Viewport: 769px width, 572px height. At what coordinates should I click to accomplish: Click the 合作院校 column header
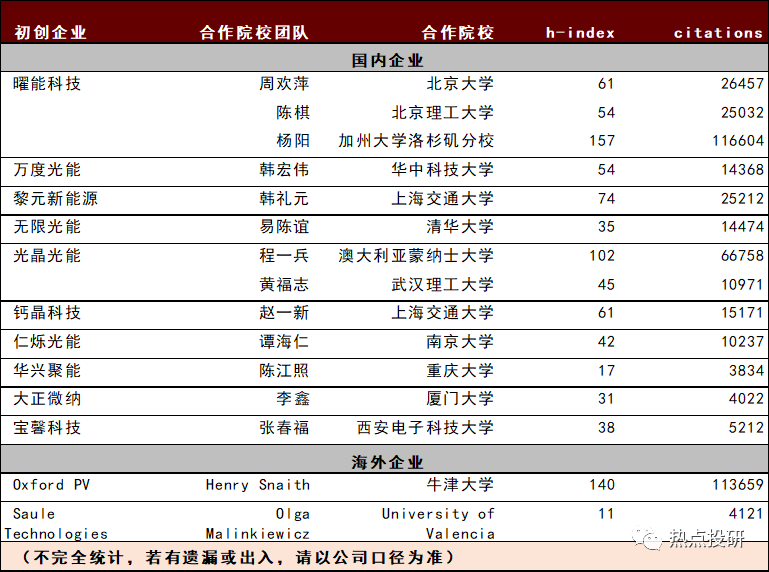458,32
